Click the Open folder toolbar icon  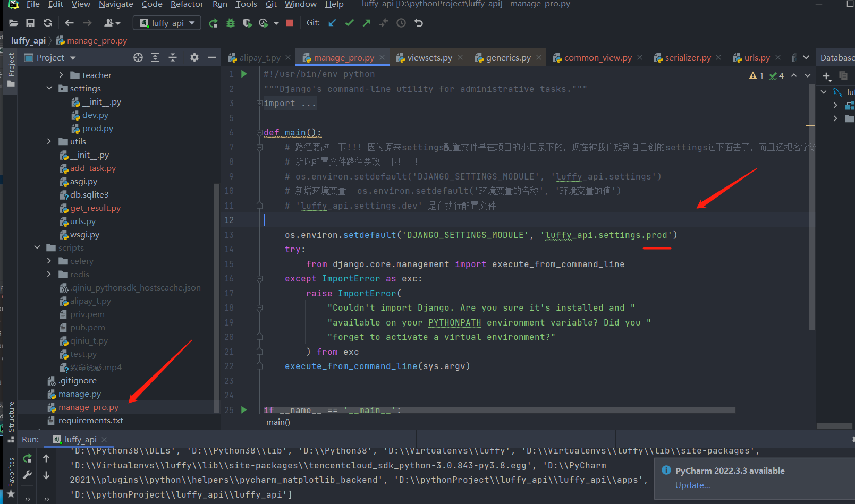pyautogui.click(x=14, y=23)
